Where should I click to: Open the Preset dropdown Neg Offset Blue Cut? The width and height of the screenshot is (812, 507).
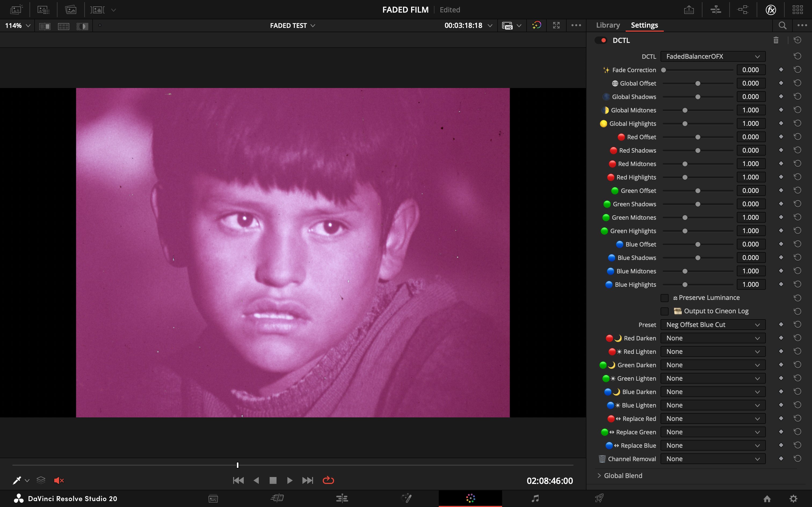[713, 325]
